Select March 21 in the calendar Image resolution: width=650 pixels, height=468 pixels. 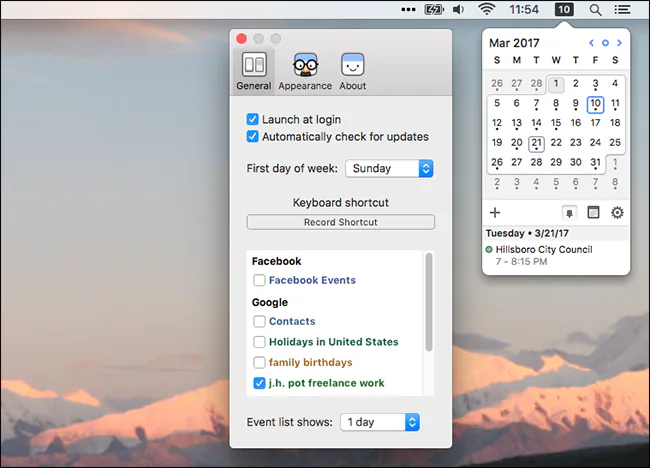[x=536, y=143]
